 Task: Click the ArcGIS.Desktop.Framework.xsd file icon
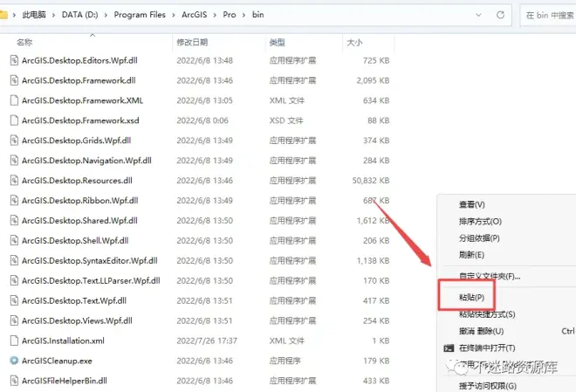click(x=14, y=120)
